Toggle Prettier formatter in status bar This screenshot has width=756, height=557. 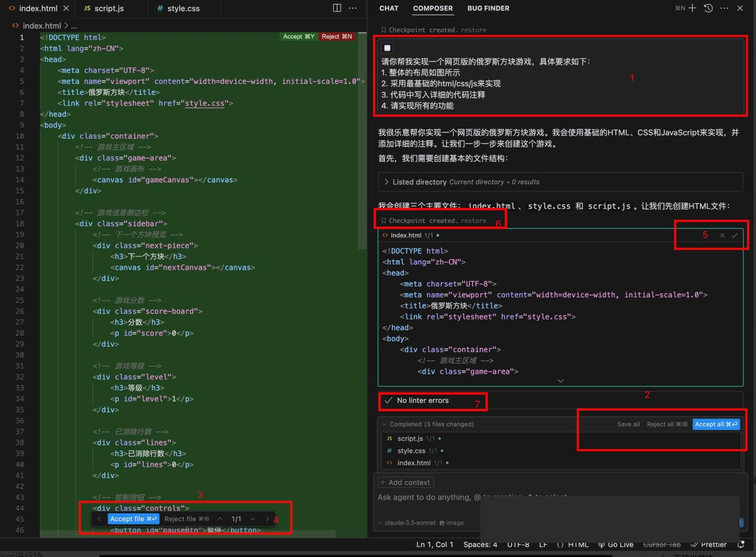click(x=709, y=544)
